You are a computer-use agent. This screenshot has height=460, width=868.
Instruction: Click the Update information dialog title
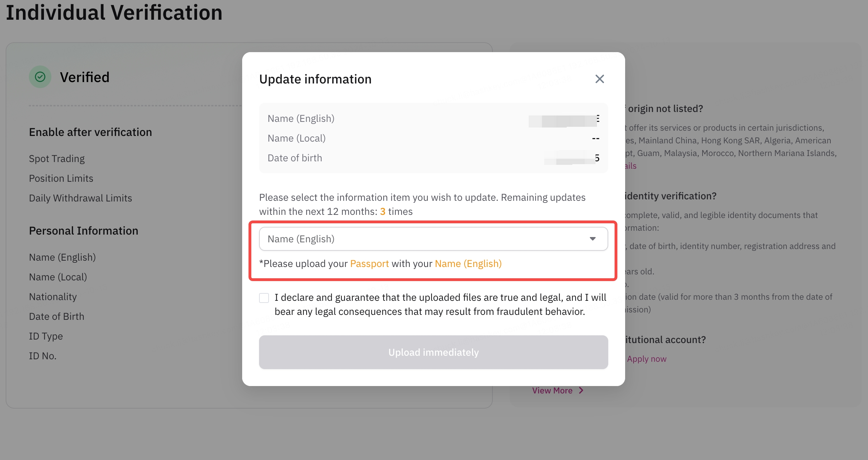(x=315, y=79)
